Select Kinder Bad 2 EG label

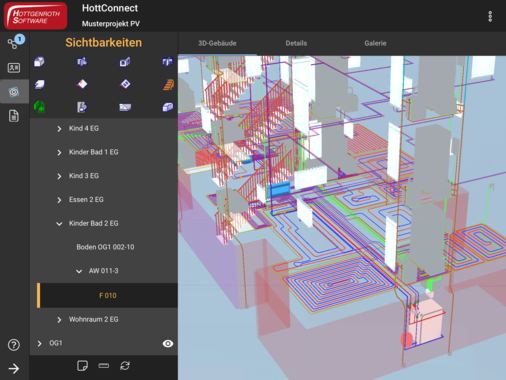[x=94, y=223]
